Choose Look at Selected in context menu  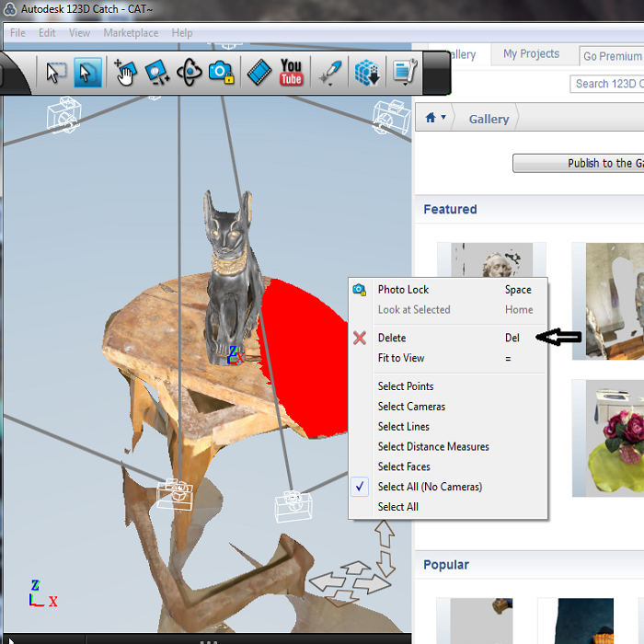click(448, 310)
